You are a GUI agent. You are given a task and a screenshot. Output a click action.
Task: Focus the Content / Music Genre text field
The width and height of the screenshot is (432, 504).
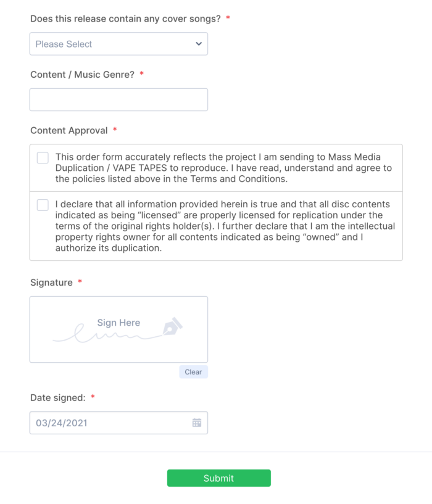[118, 100]
